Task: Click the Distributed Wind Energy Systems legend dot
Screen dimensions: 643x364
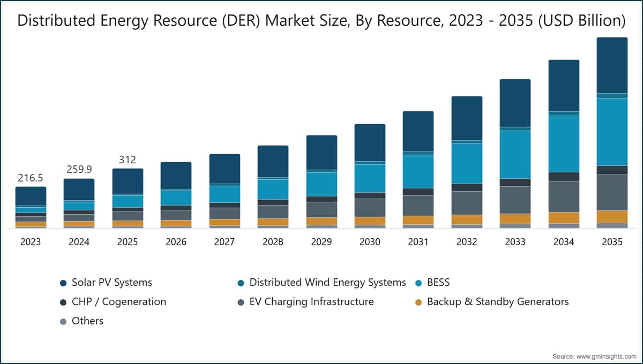Action: pyautogui.click(x=241, y=283)
